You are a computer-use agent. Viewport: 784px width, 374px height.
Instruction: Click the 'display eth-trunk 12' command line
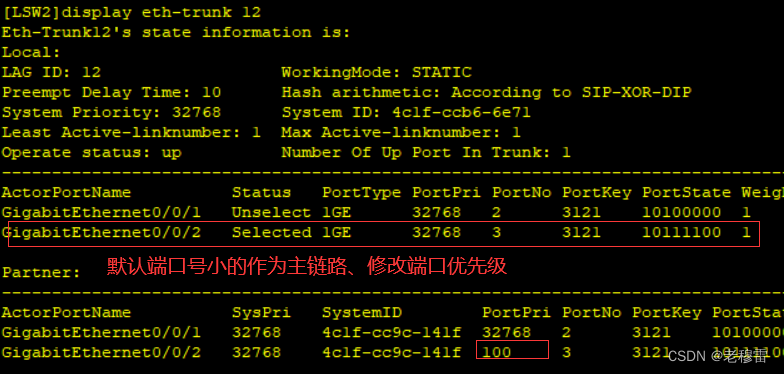[x=131, y=12]
